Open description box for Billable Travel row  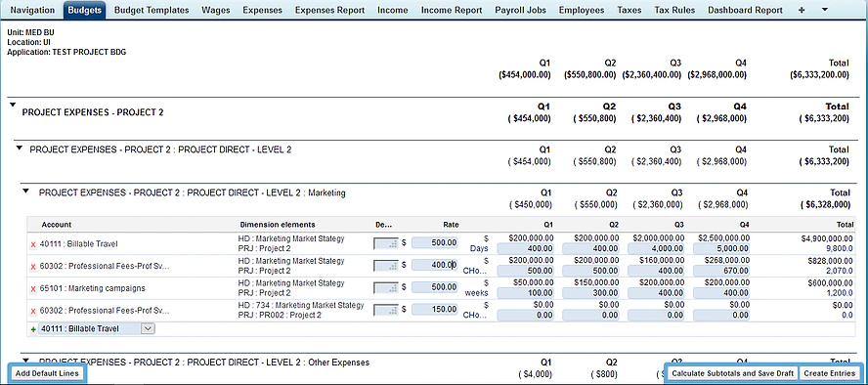(x=386, y=243)
